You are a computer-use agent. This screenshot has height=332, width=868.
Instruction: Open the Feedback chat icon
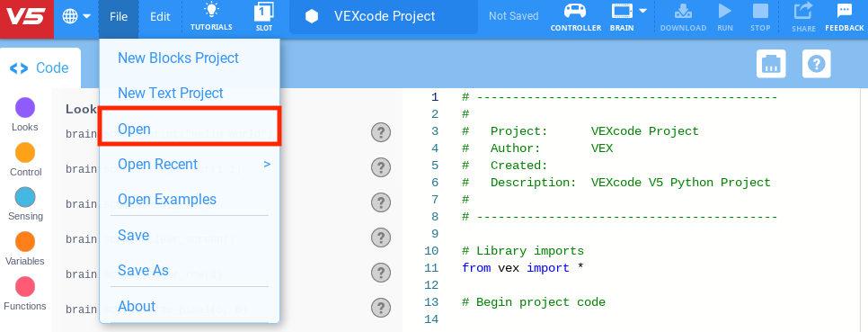(845, 11)
